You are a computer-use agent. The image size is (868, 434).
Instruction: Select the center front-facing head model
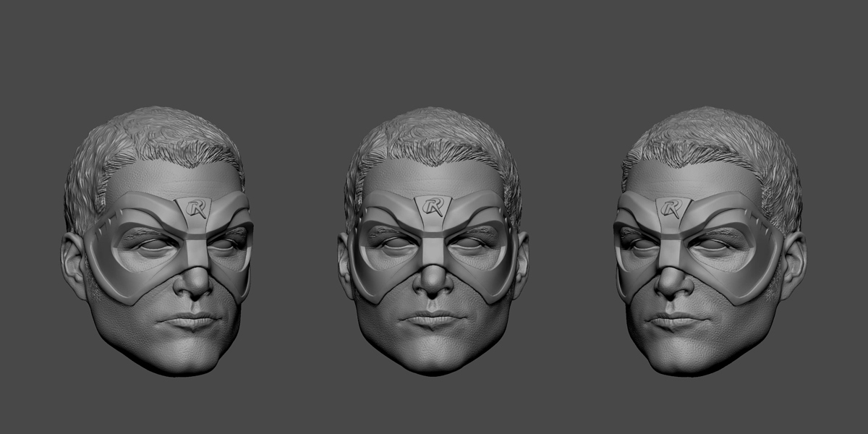click(x=433, y=241)
